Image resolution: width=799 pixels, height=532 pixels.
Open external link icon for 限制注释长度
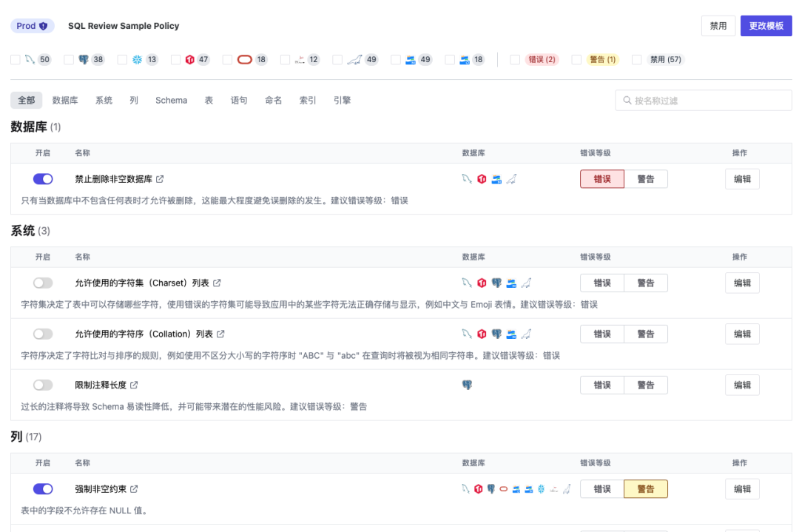(x=134, y=385)
